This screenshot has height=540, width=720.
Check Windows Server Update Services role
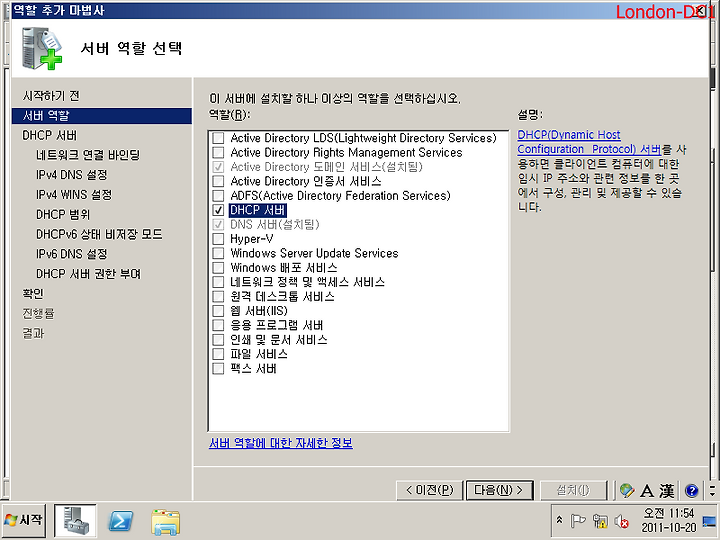218,253
